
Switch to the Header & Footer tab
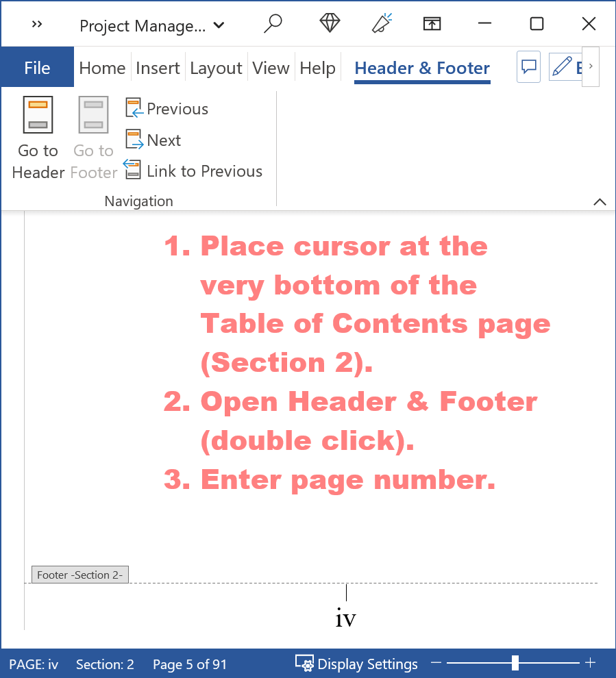click(421, 68)
